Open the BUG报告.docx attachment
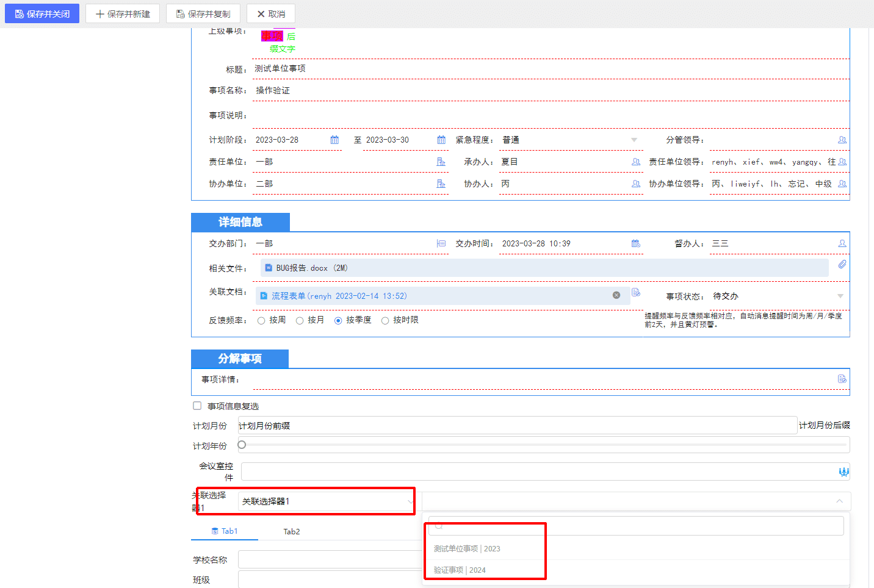Screen dimensions: 874x588 click(x=312, y=268)
